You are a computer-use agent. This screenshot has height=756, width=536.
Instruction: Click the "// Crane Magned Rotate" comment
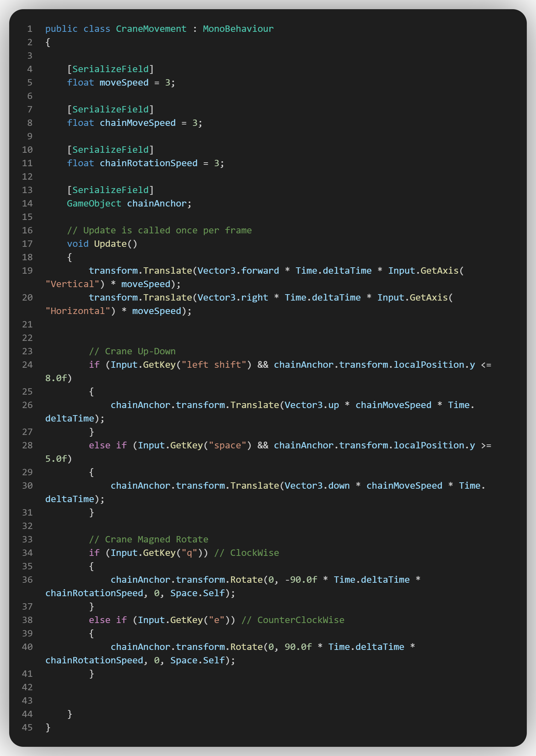tap(148, 539)
